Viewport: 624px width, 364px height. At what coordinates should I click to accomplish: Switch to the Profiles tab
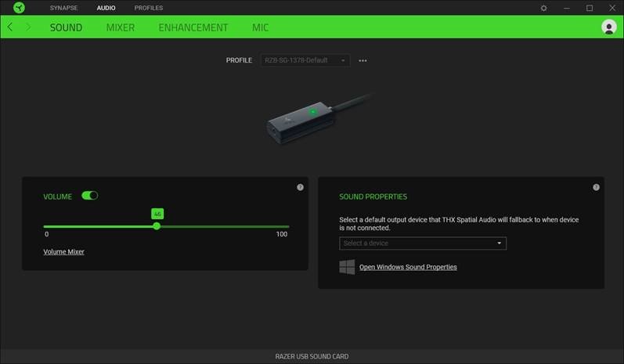pos(149,8)
